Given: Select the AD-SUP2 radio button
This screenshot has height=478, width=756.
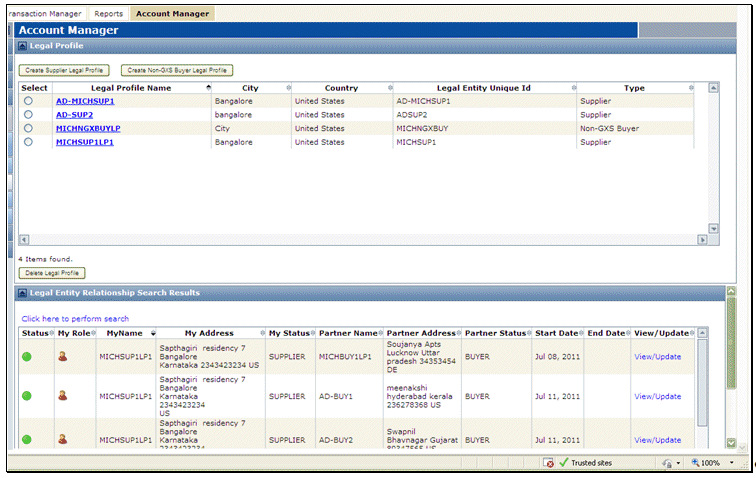Looking at the screenshot, I should pyautogui.click(x=28, y=115).
